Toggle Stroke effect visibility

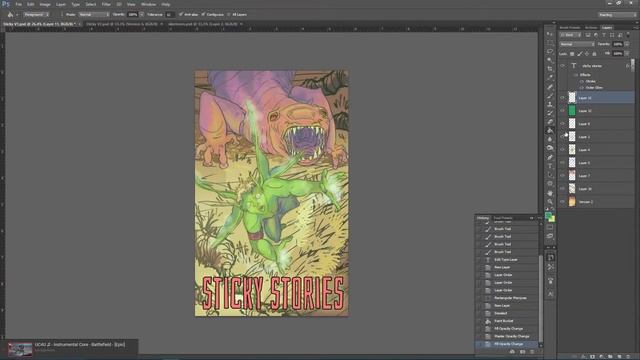582,81
